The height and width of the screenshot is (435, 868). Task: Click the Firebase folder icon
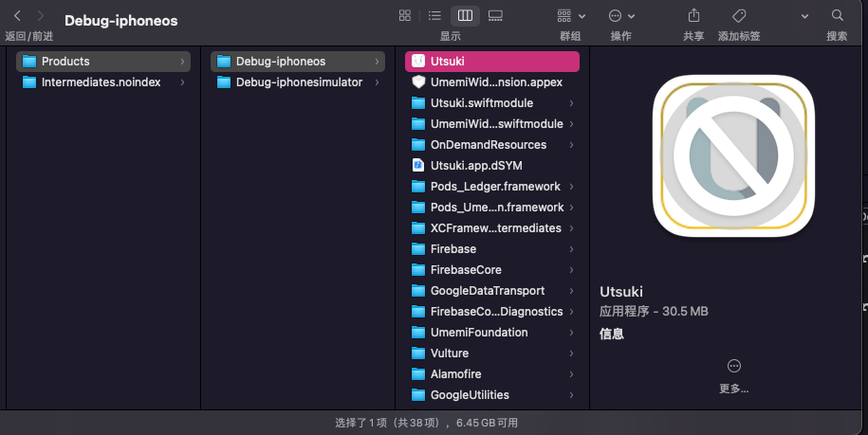click(x=418, y=248)
